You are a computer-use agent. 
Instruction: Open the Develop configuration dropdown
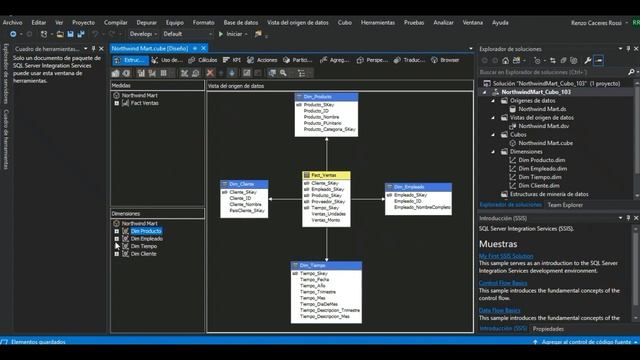143,34
